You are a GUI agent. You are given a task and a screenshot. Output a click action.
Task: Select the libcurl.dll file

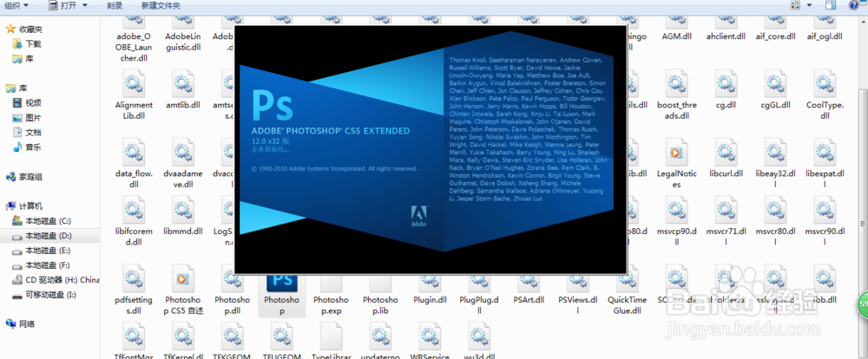point(725,158)
